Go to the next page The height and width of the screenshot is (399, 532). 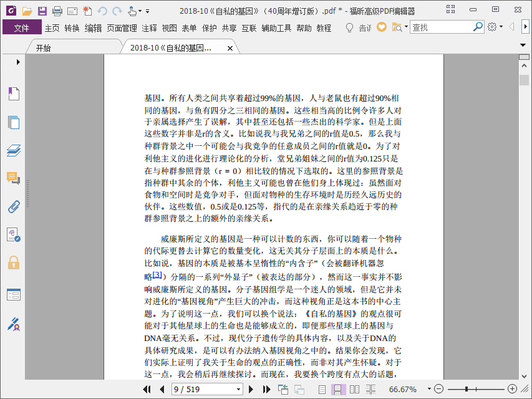click(251, 389)
